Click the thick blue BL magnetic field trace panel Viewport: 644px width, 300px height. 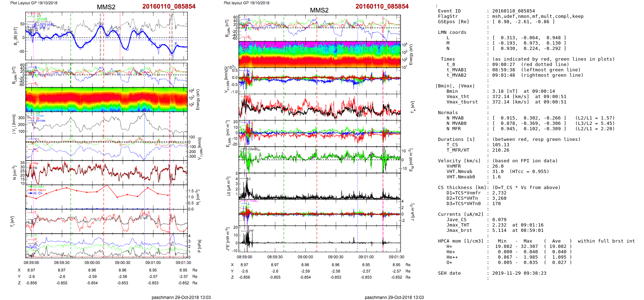(106, 36)
